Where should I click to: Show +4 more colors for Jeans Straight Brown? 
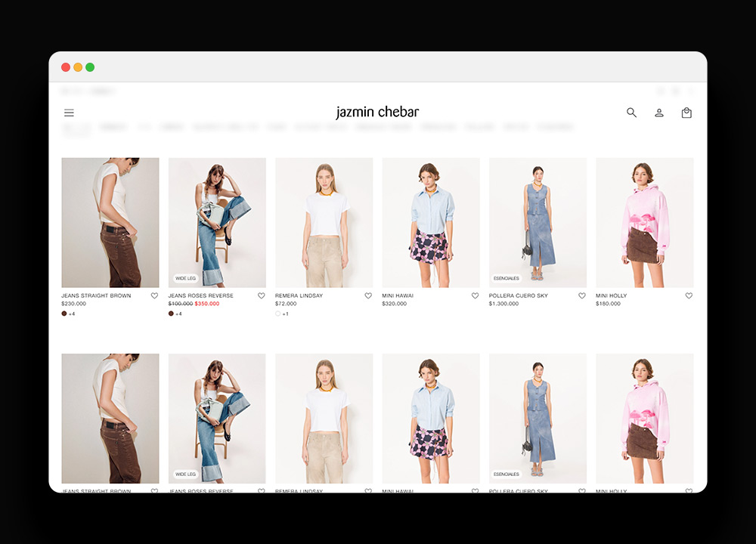click(72, 314)
